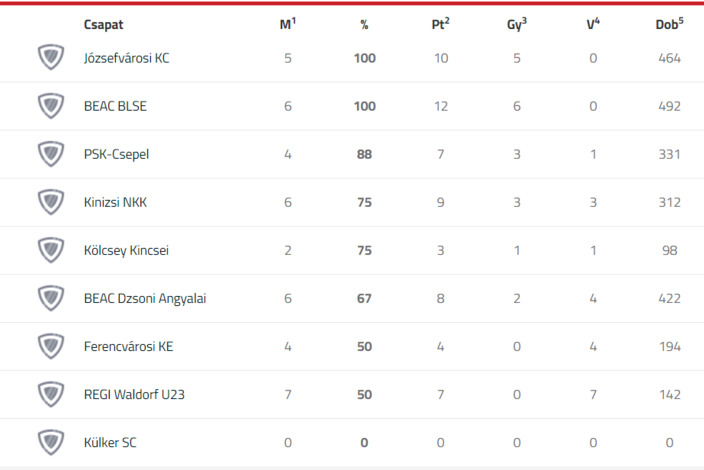Sort by the Csapat column header
The image size is (704, 470).
(103, 25)
